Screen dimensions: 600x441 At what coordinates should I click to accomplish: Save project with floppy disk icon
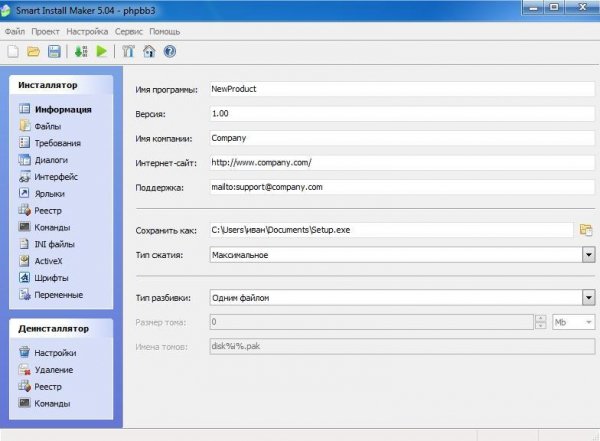tap(54, 51)
